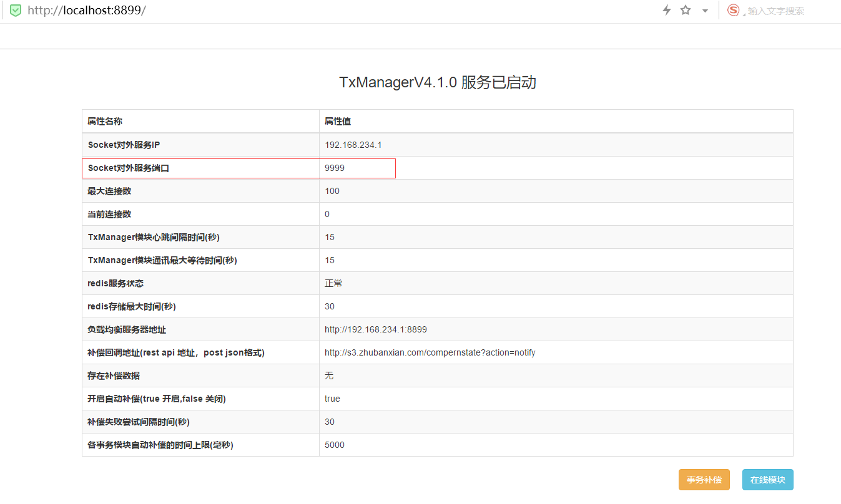
Task: Select the current connections value 0
Action: [327, 214]
